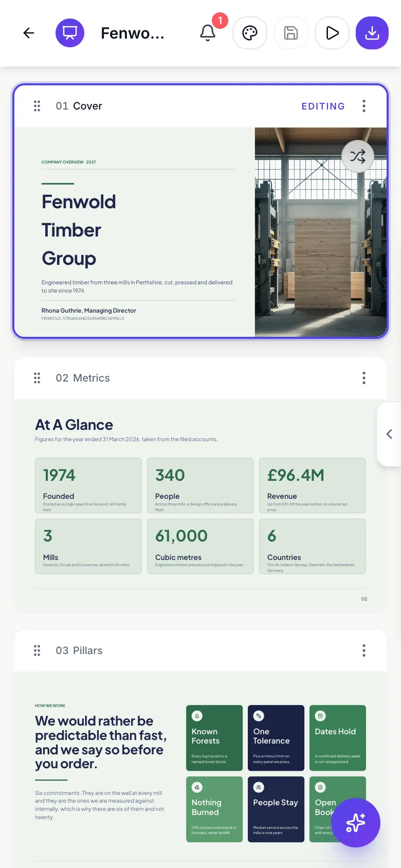This screenshot has height=868, width=401.
Task: Shuffle the cover slide image
Action: 358,156
